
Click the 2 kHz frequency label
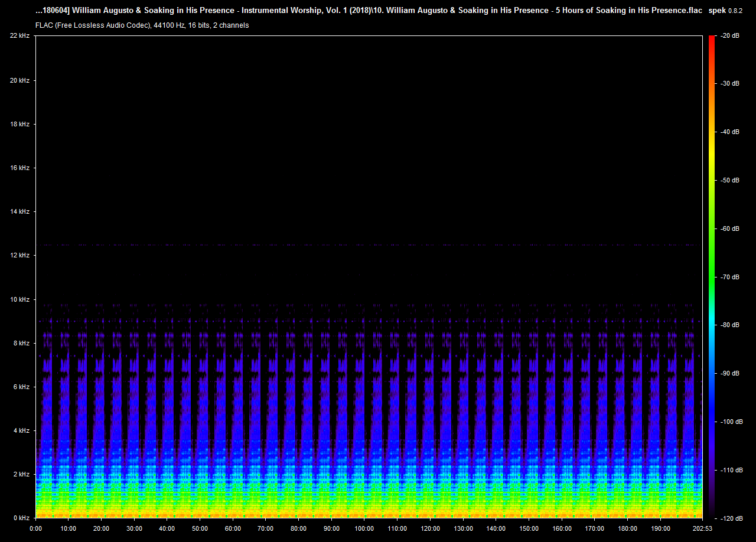tap(22, 474)
